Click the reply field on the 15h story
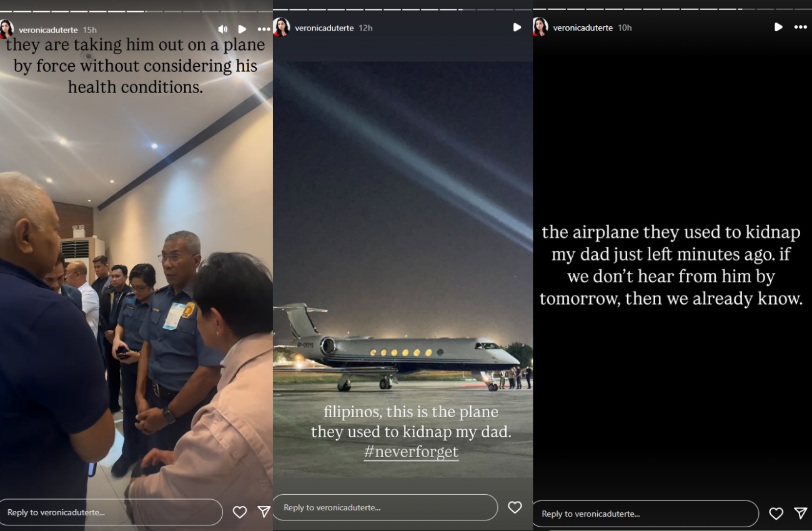Screen dimensions: 812x531 111,512
